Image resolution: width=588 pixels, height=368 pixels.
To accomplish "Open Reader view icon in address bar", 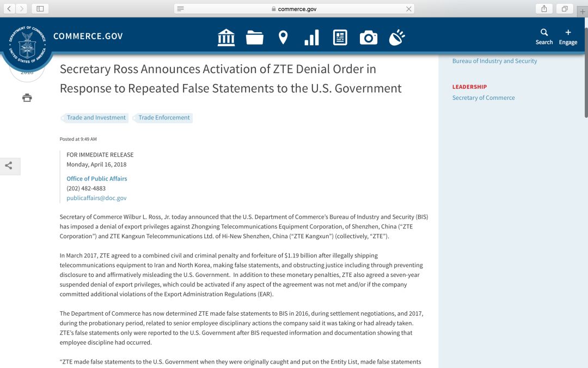I will (x=180, y=9).
